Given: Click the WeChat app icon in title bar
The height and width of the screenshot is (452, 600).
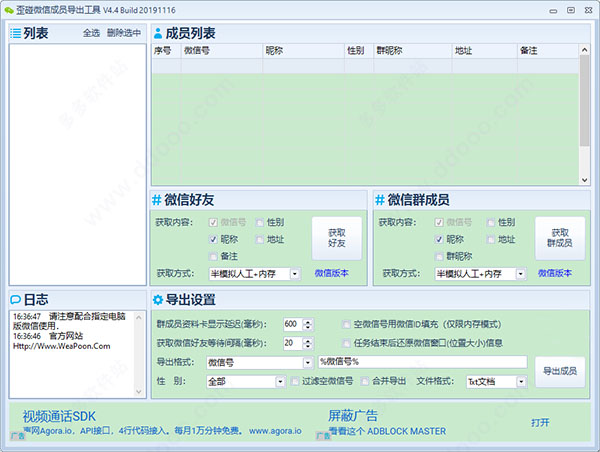Looking at the screenshot, I should (9, 10).
